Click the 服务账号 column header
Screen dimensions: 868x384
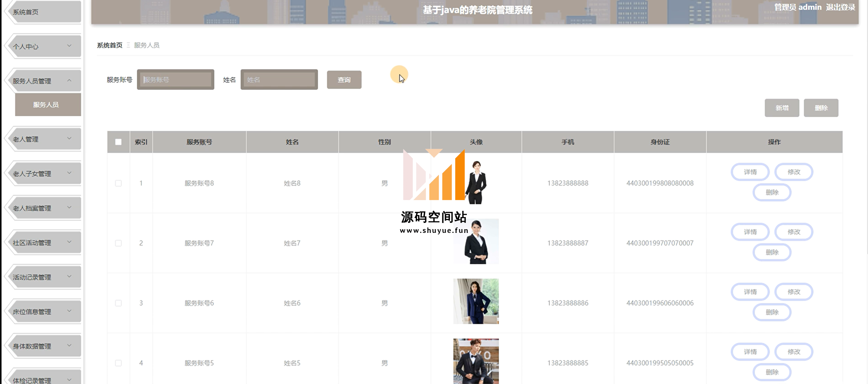(199, 142)
